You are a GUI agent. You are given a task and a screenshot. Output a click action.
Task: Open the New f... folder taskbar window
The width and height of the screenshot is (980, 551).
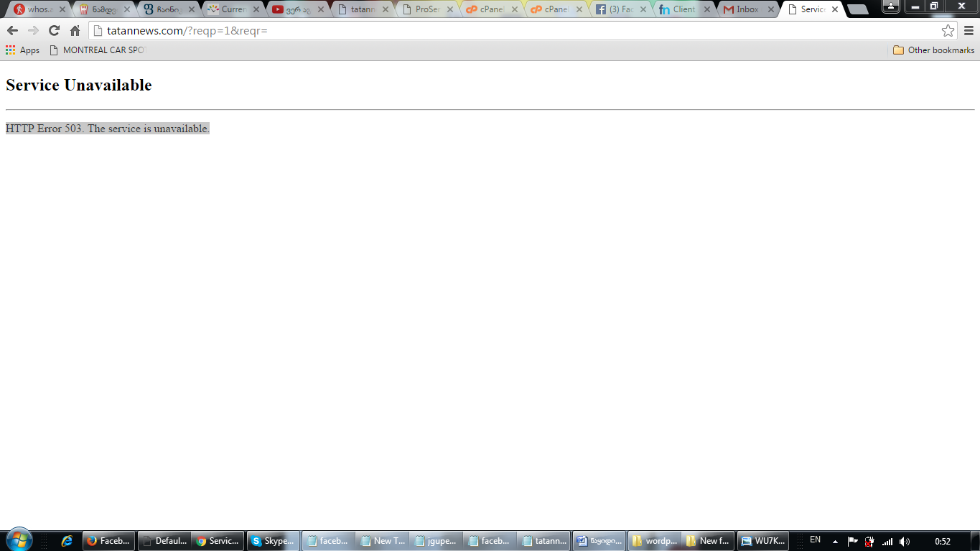(708, 541)
